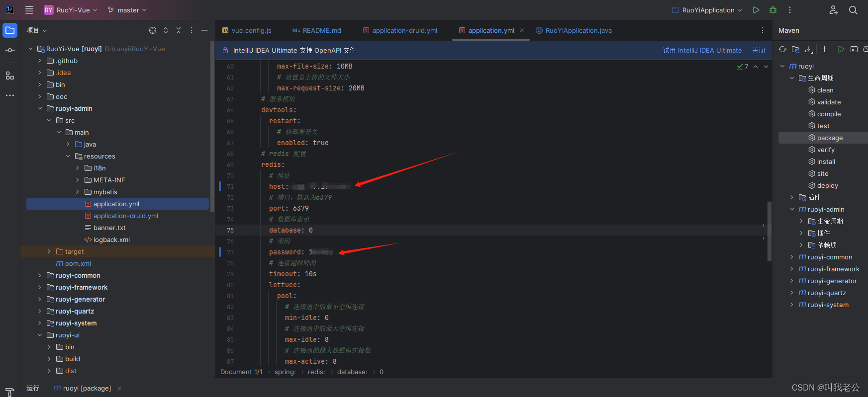Expand ruoyi-framework in Maven panel
Screen dimensions: 868x397
coord(792,269)
